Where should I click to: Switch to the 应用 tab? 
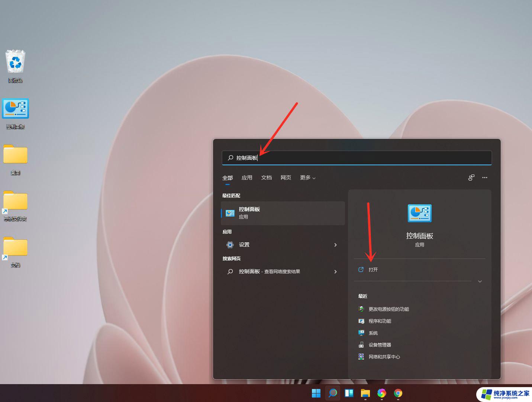coord(247,178)
